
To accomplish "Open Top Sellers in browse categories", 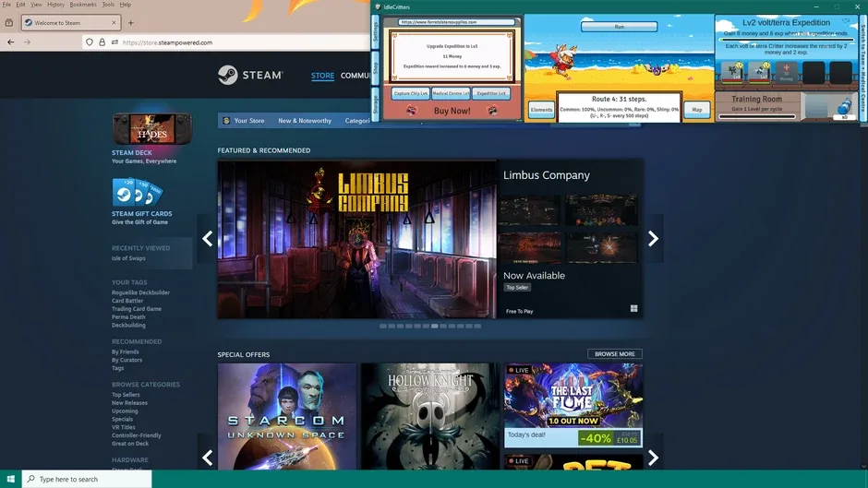I will 126,395.
